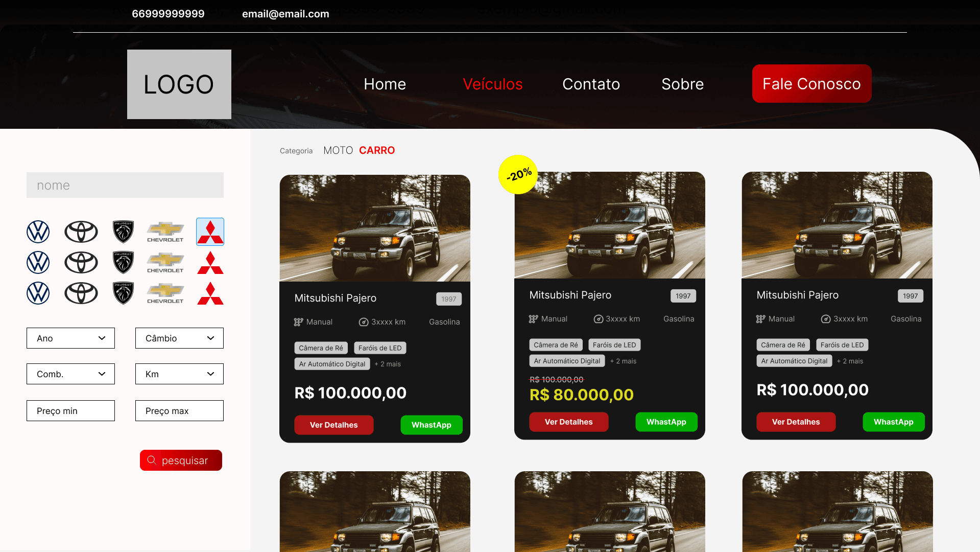Click the email@email.com address

285,14
